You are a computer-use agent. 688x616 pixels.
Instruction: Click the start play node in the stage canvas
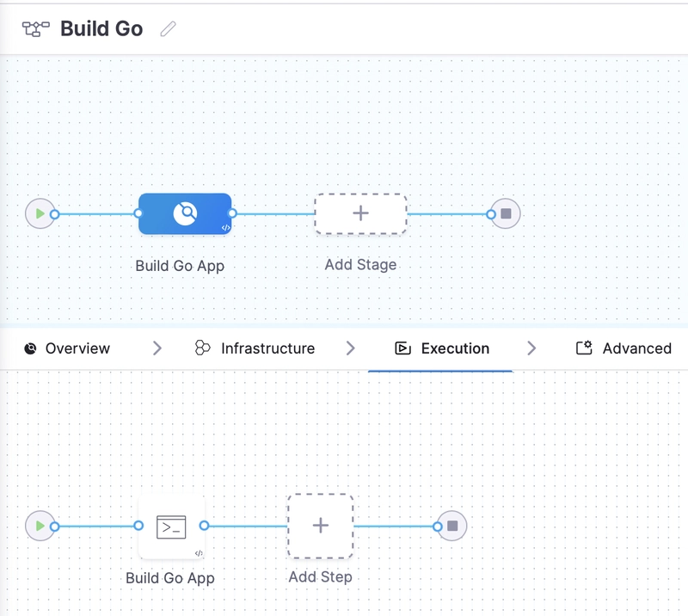[x=39, y=213]
